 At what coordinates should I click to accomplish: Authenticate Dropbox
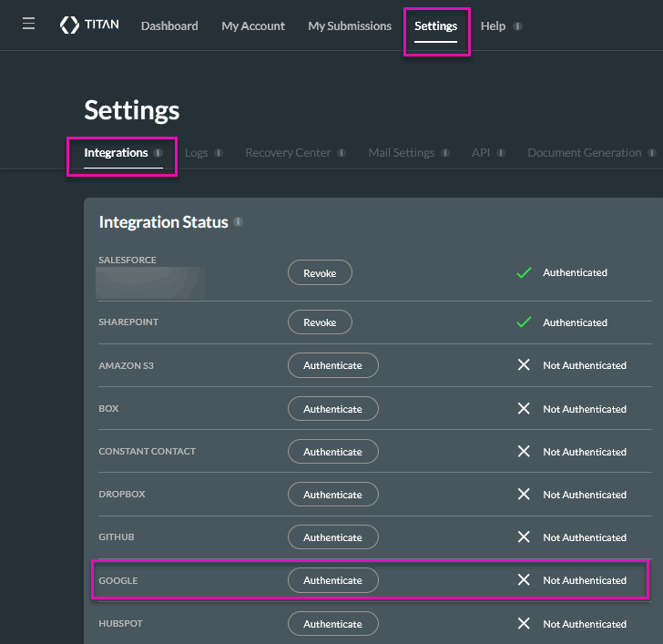pyautogui.click(x=333, y=495)
